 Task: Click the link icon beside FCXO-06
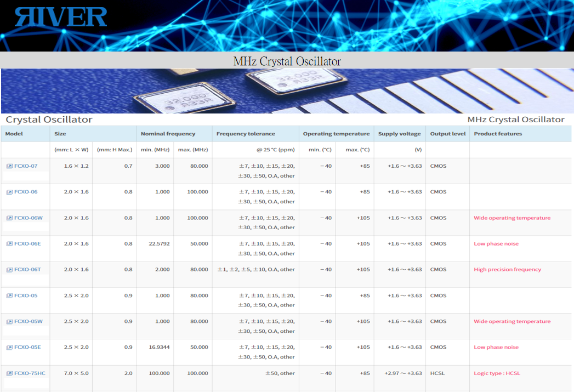(9, 192)
